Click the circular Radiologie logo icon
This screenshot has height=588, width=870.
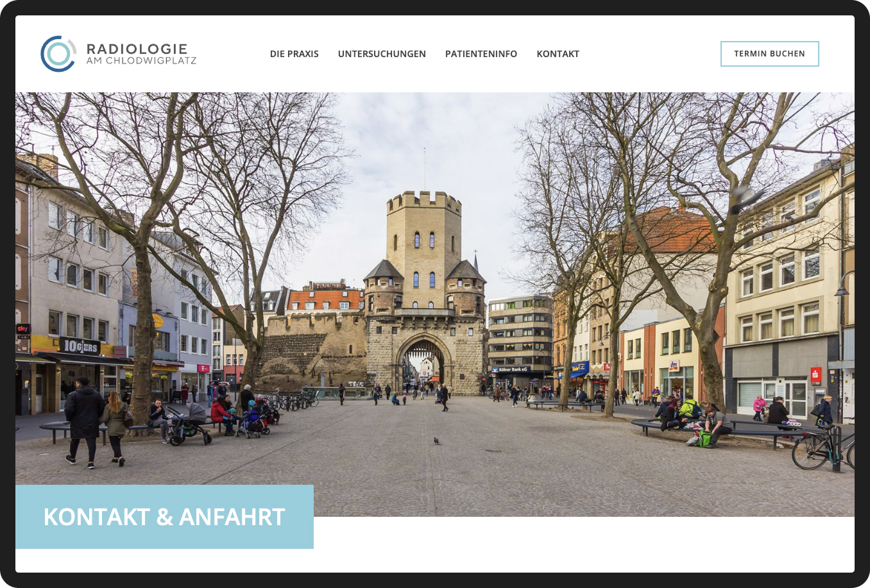pyautogui.click(x=58, y=54)
